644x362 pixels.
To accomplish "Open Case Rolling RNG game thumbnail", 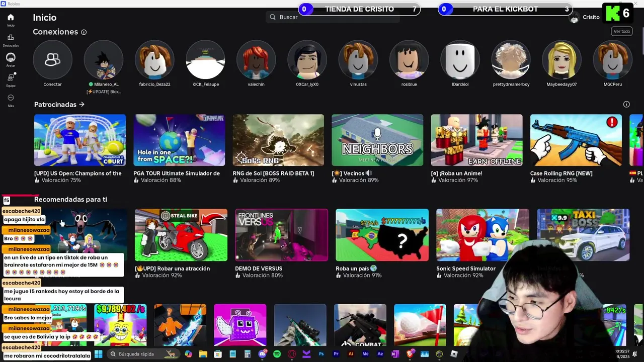I will click(x=576, y=140).
